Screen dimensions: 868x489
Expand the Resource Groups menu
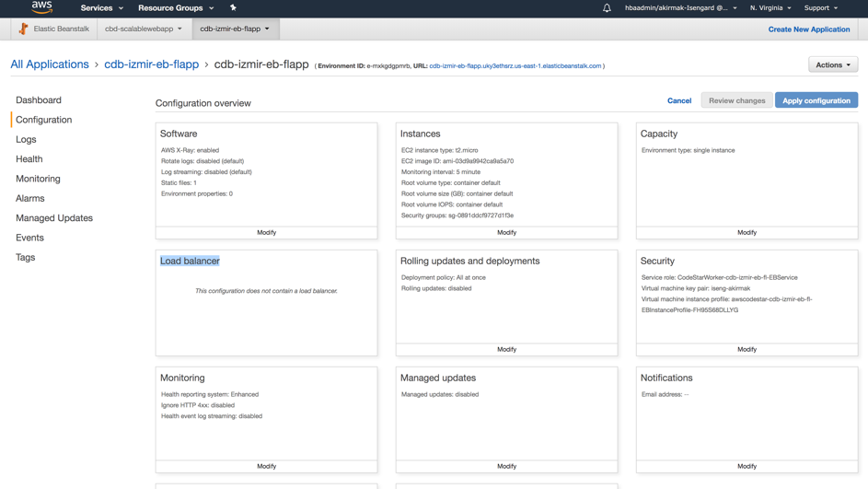pos(176,7)
